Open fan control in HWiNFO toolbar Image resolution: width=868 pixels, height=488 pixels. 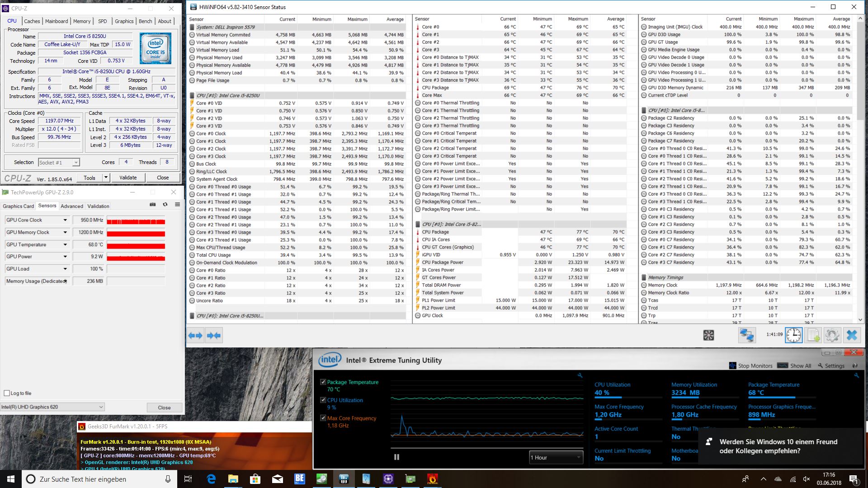(x=708, y=335)
